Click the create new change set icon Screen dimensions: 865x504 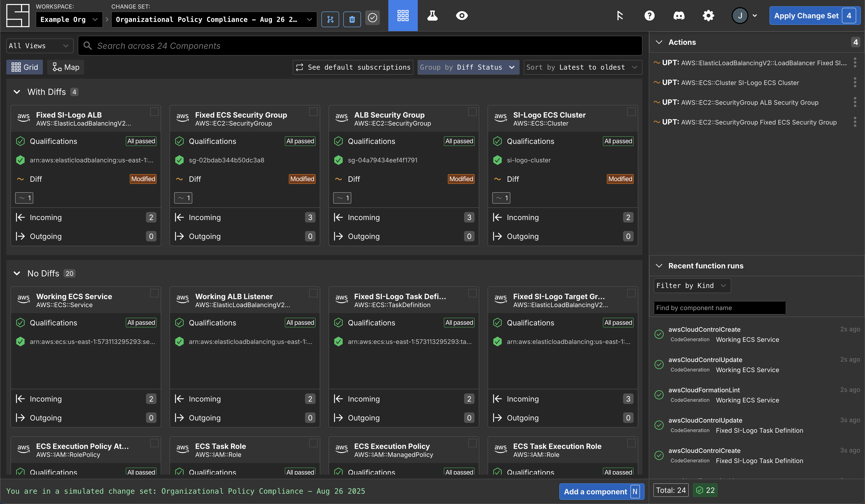pyautogui.click(x=330, y=19)
